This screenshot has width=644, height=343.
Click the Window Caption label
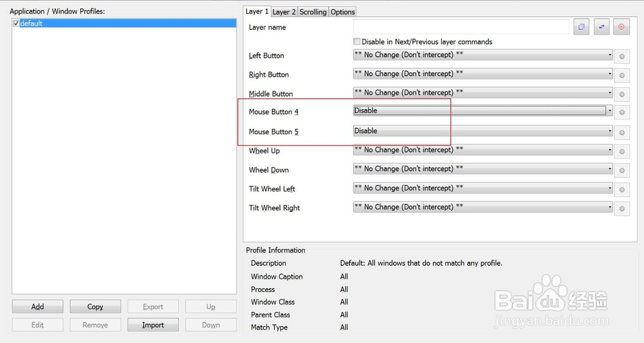[277, 277]
